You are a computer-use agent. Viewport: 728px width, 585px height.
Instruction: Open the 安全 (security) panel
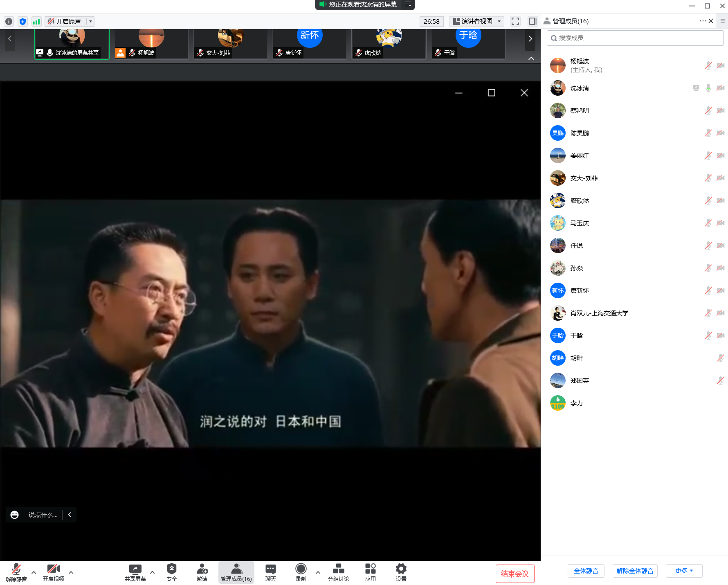click(171, 572)
